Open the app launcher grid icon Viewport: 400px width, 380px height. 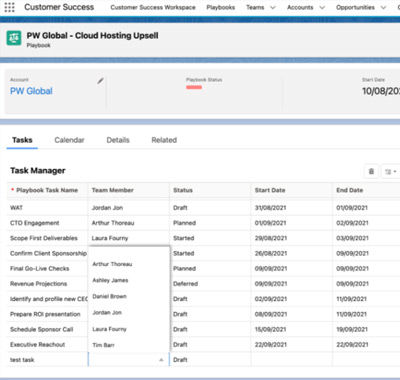tap(9, 7)
